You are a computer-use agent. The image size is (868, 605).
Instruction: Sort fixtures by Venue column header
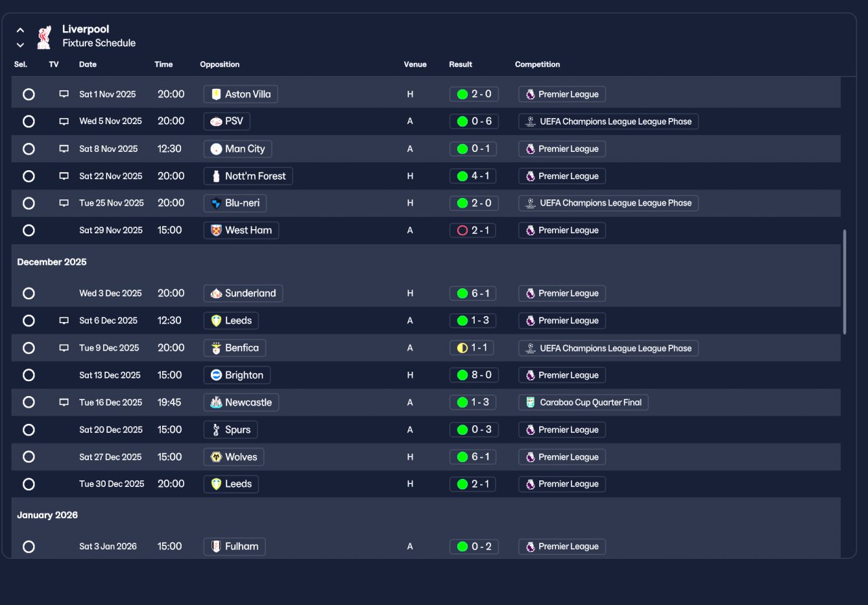coord(415,64)
